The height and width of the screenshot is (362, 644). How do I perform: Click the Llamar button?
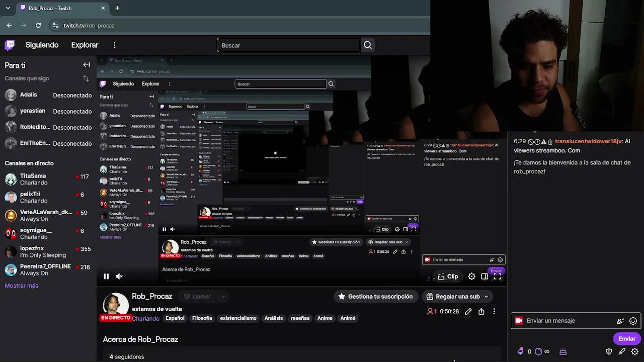pos(197,297)
